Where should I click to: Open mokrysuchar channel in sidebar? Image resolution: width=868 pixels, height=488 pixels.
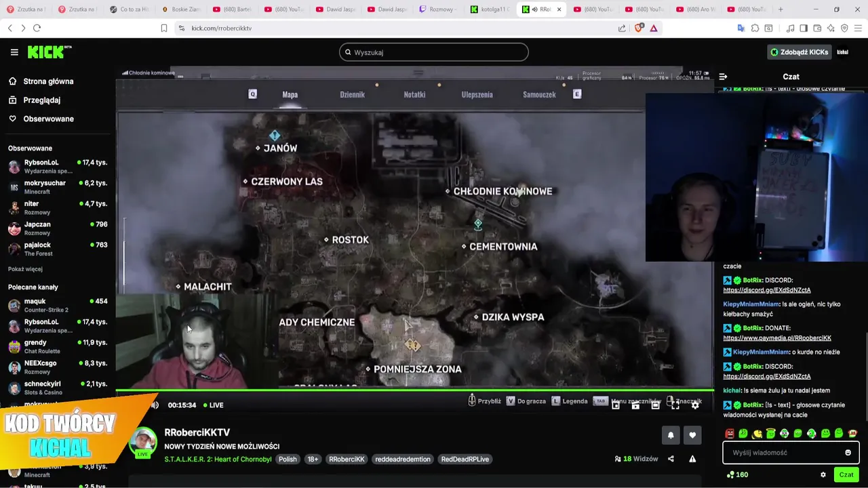click(x=58, y=186)
